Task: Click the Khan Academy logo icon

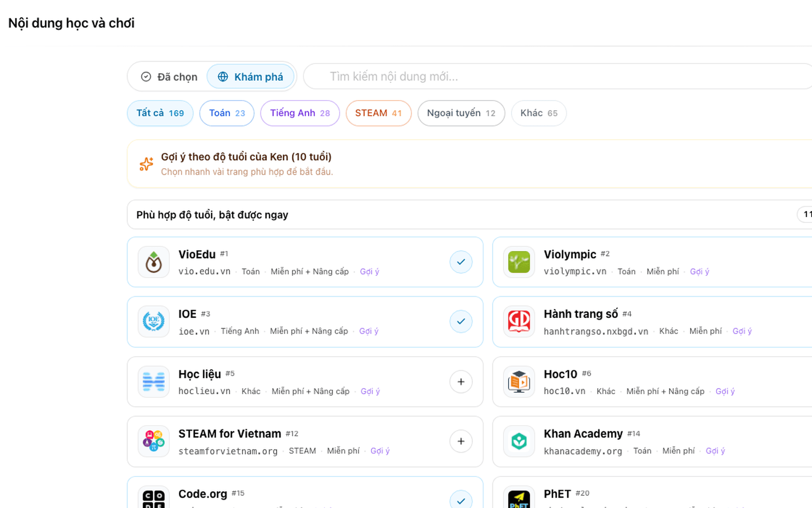Action: point(519,441)
